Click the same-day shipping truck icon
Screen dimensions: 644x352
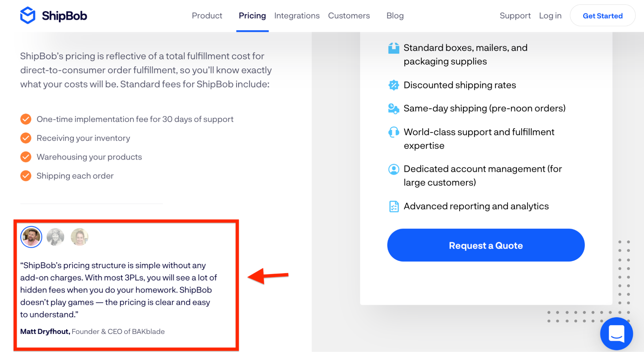[x=394, y=108]
